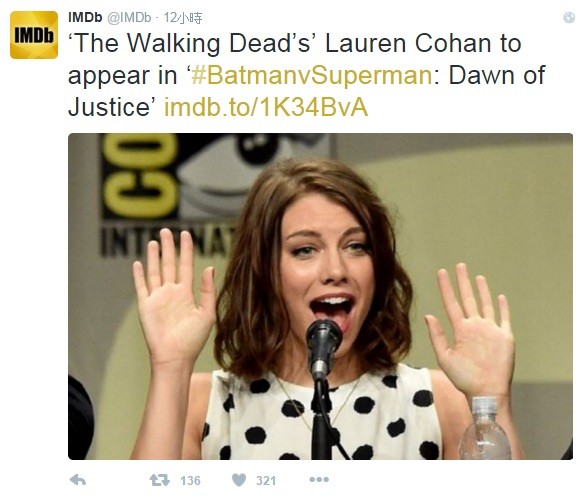583x496 pixels.
Task: Like the tweet with the heart icon
Action: tap(239, 480)
